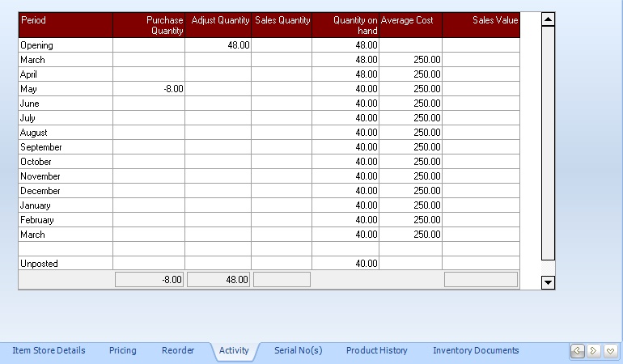Click the Purchase Quantity column header
Screen dimensions: 623x364
pyautogui.click(x=149, y=25)
